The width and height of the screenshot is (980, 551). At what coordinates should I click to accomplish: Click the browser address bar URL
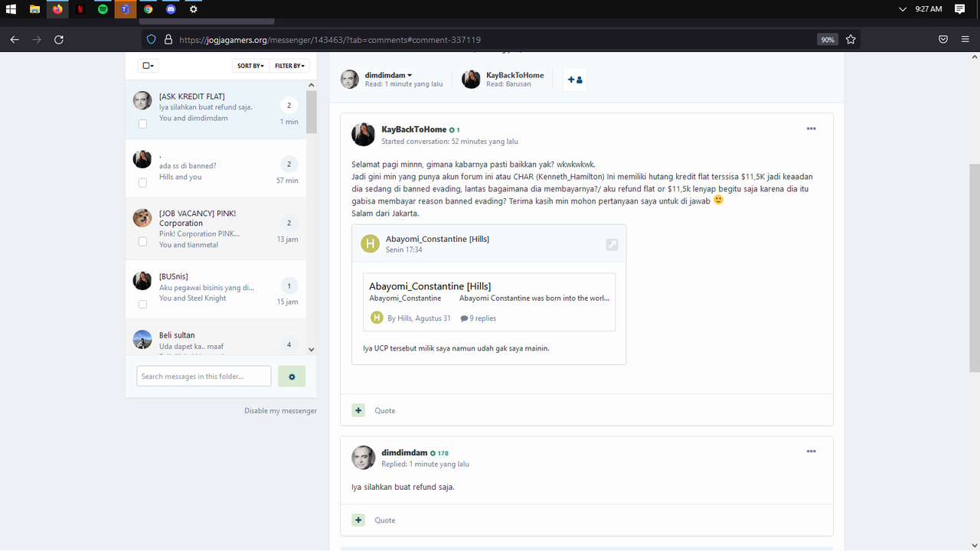pyautogui.click(x=330, y=40)
